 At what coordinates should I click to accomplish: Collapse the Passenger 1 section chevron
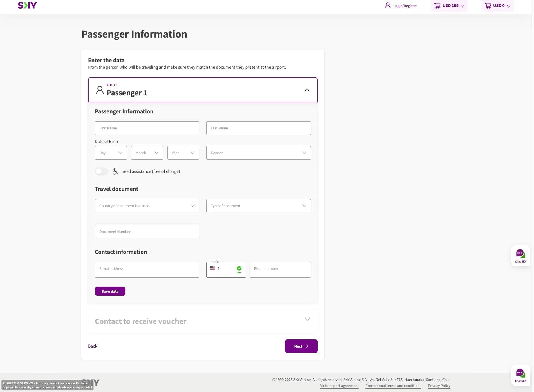click(x=307, y=90)
